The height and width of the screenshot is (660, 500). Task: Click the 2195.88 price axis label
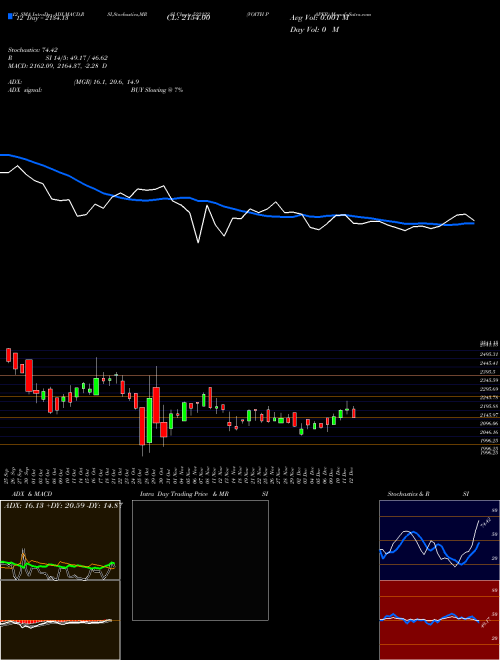click(x=489, y=406)
